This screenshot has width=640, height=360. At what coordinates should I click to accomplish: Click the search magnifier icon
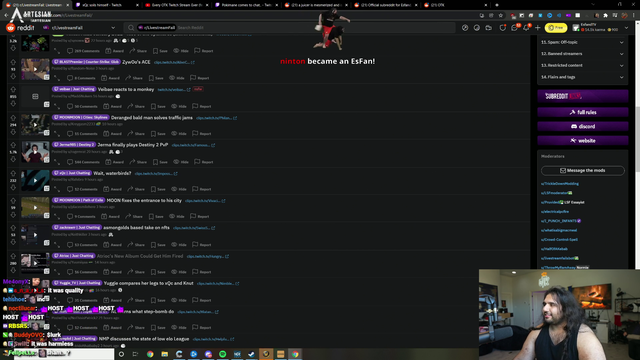pyautogui.click(x=131, y=28)
